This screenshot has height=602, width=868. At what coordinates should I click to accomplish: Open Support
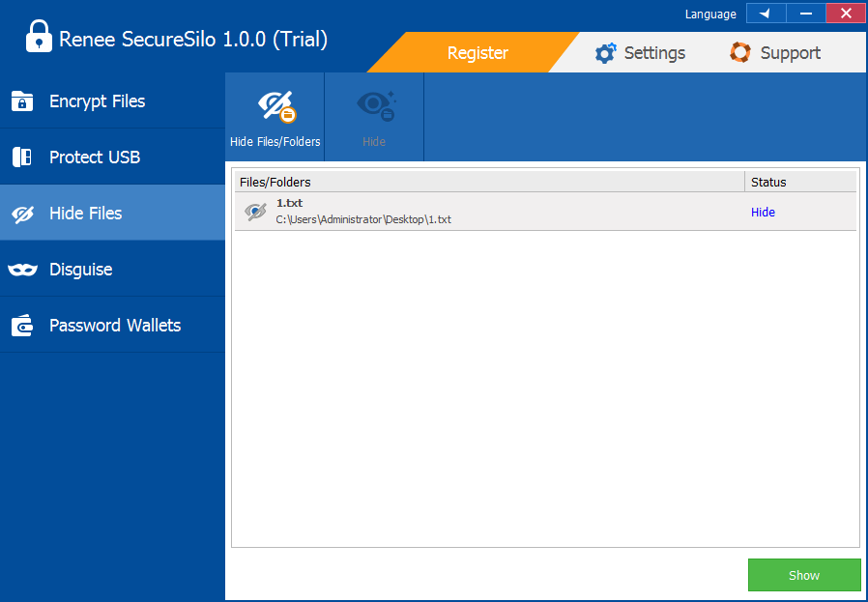[x=775, y=53]
